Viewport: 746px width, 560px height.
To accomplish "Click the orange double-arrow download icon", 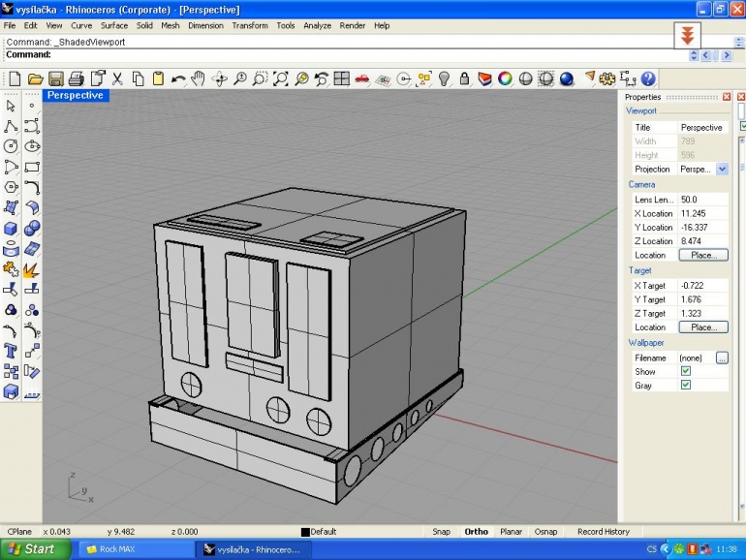I will 687,35.
